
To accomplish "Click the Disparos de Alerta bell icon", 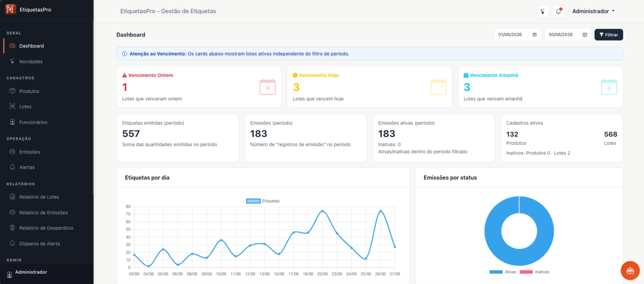I will [x=13, y=243].
